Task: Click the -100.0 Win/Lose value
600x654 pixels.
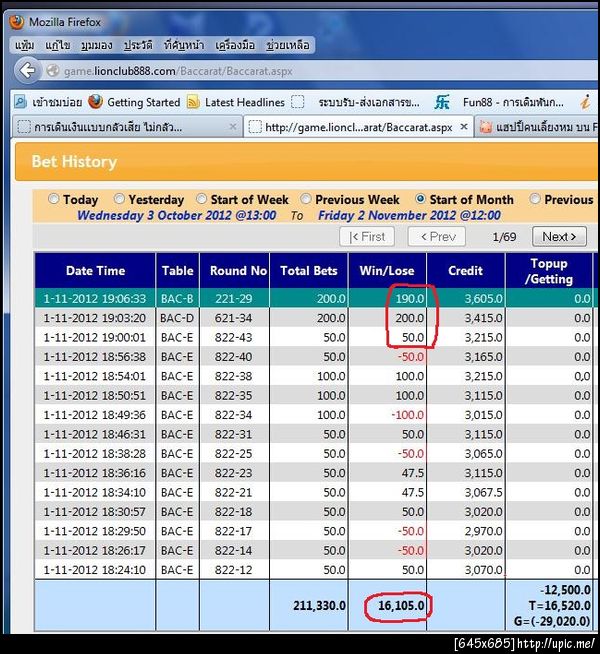Action: 408,415
